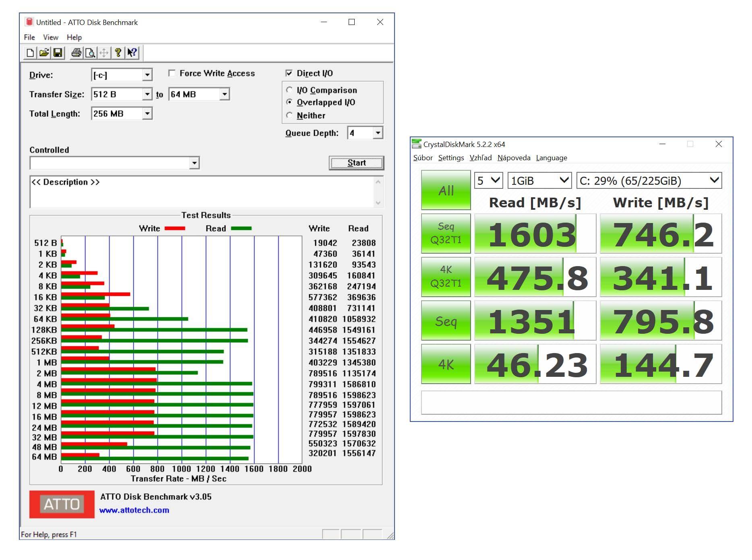Screen dimensions: 752x560
Task: Run the Seq Q32T1 test button
Action: point(446,234)
